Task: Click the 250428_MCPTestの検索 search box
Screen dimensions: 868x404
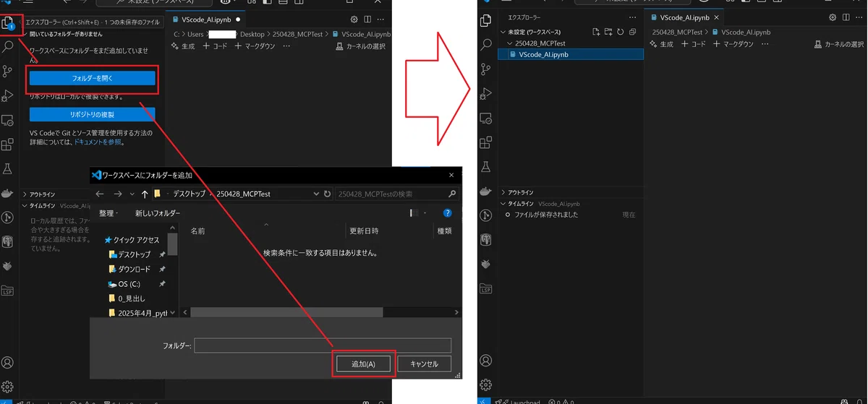Action: coord(396,194)
